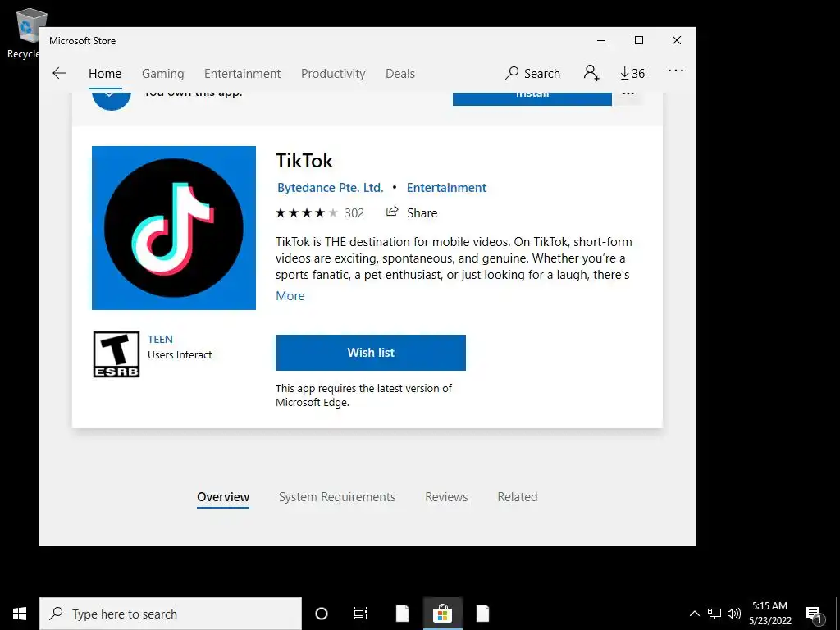Open the Search in Microsoft Store
Image resolution: width=840 pixels, height=630 pixels.
pyautogui.click(x=532, y=73)
